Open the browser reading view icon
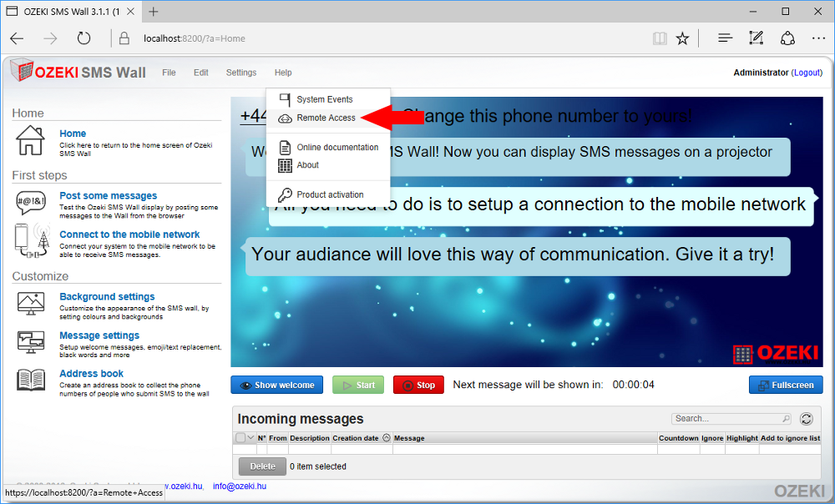Screen dimensions: 835x504 (660, 38)
